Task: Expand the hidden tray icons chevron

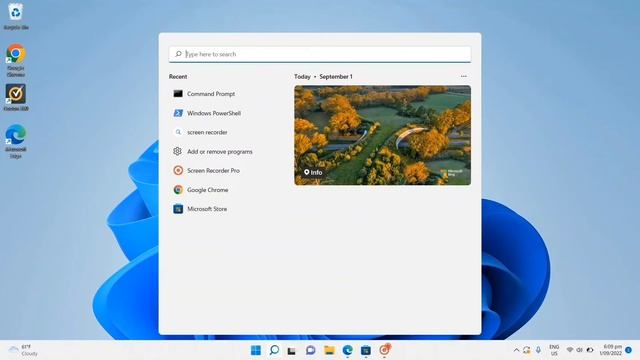Action: tap(516, 350)
